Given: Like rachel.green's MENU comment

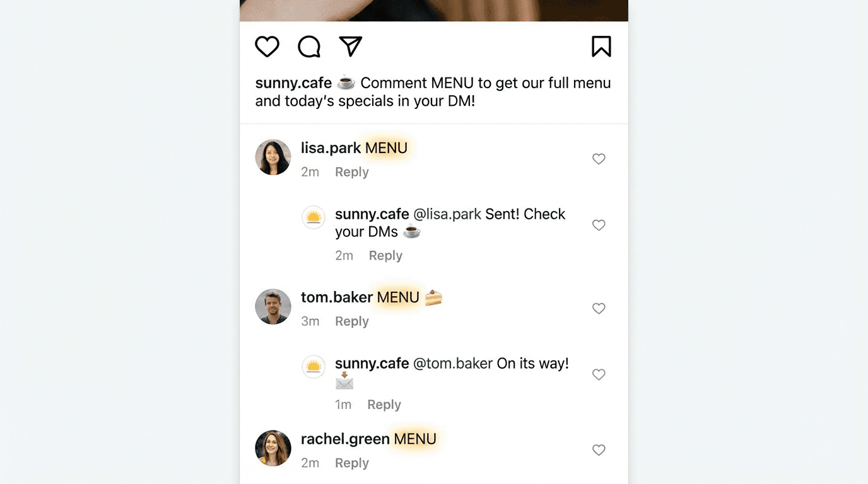Looking at the screenshot, I should pyautogui.click(x=599, y=450).
